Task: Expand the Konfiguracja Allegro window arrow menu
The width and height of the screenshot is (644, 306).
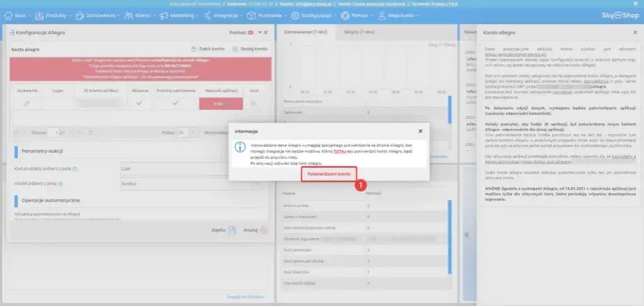Action: [260, 33]
